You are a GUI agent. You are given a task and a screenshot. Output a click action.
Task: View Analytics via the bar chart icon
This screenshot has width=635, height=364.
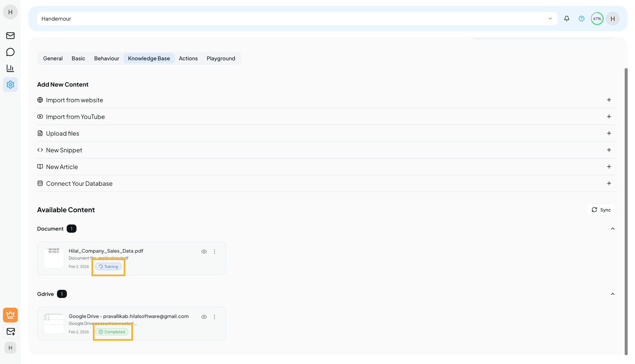pyautogui.click(x=10, y=68)
